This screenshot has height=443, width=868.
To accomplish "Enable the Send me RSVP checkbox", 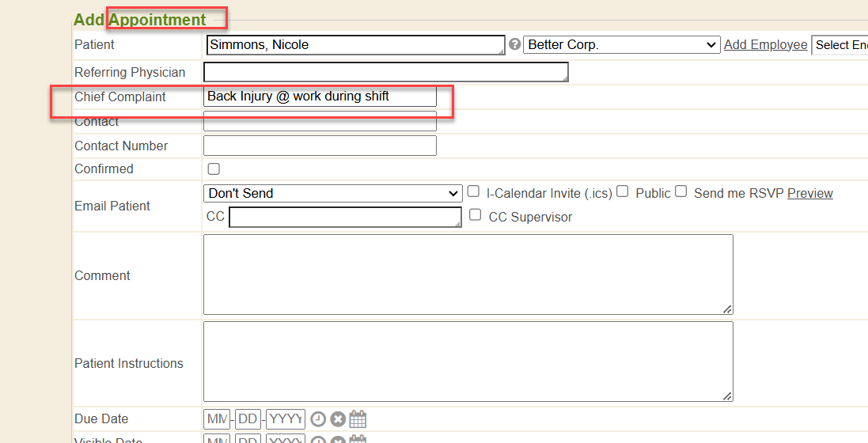I will [x=680, y=191].
